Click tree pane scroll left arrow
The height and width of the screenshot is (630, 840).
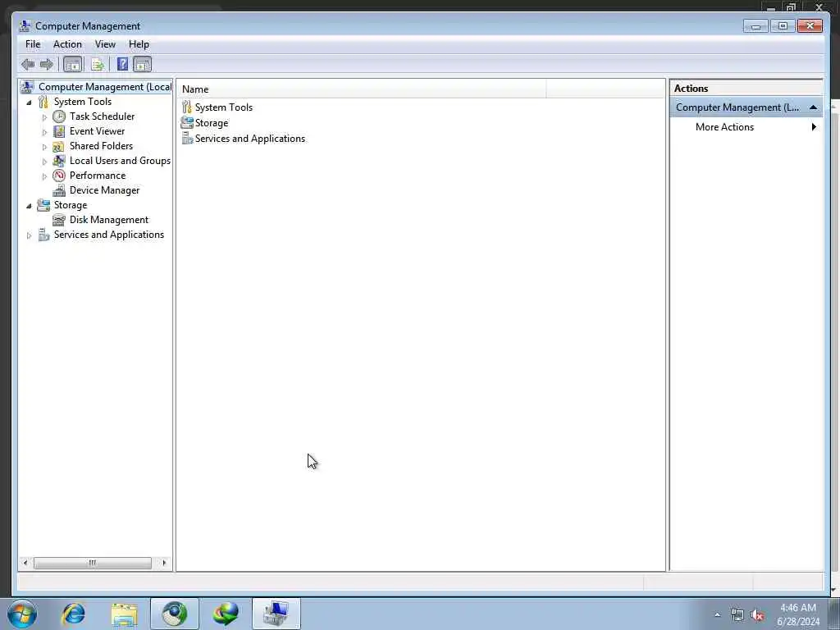click(x=25, y=563)
